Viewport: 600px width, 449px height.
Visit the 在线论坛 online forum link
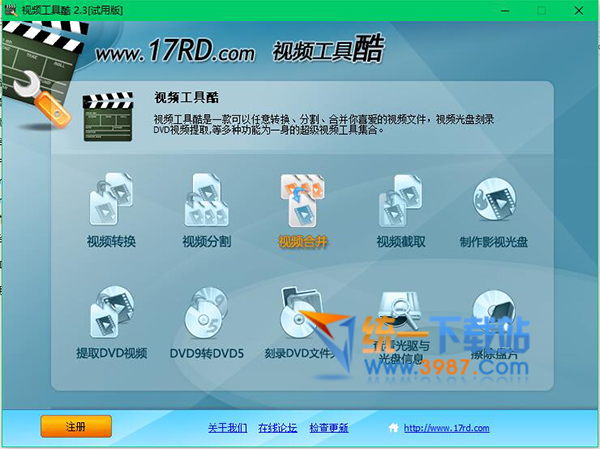pos(278,428)
